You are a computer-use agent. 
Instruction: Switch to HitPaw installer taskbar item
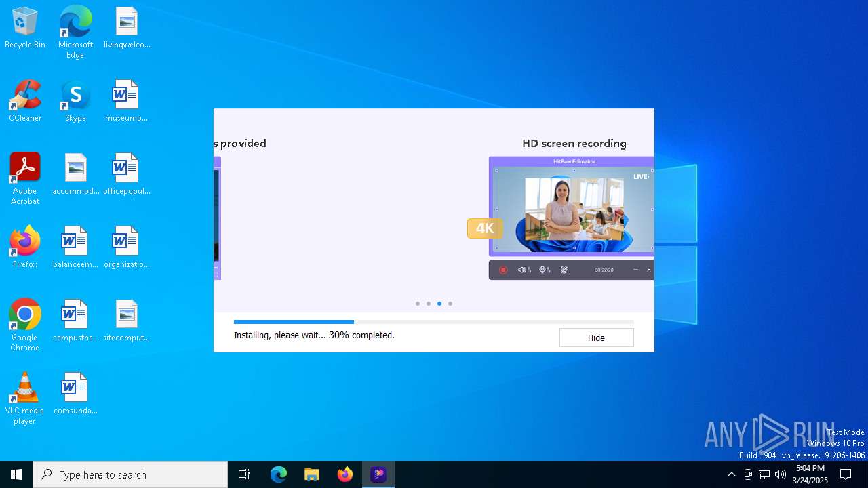point(378,474)
